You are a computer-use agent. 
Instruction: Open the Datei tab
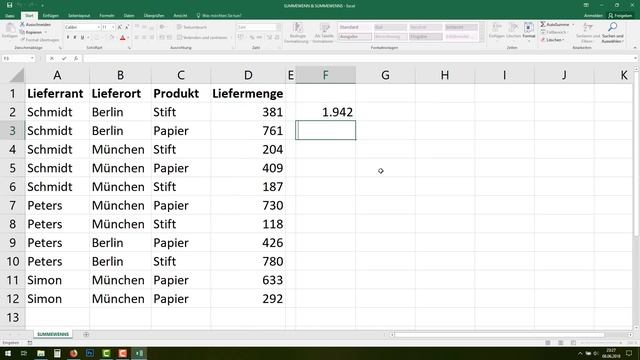tap(10, 16)
